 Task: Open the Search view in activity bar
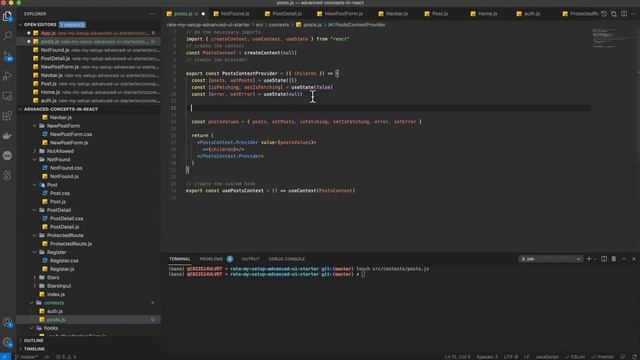pos(7,36)
